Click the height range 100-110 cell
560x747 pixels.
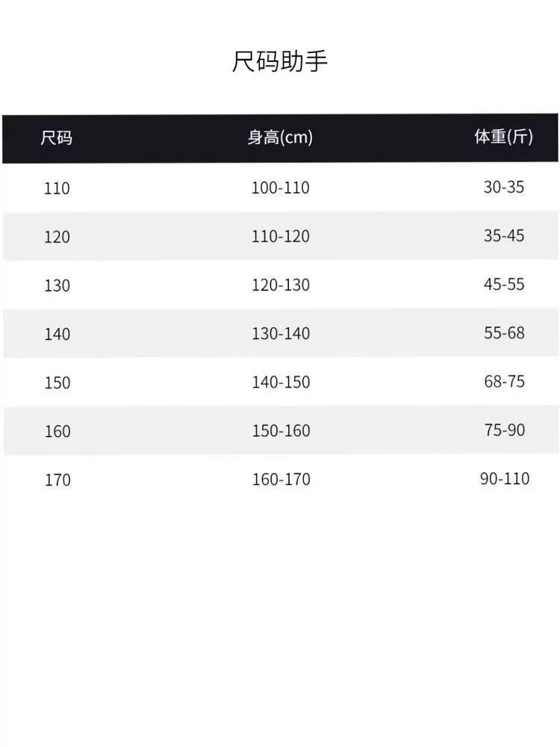point(280,188)
